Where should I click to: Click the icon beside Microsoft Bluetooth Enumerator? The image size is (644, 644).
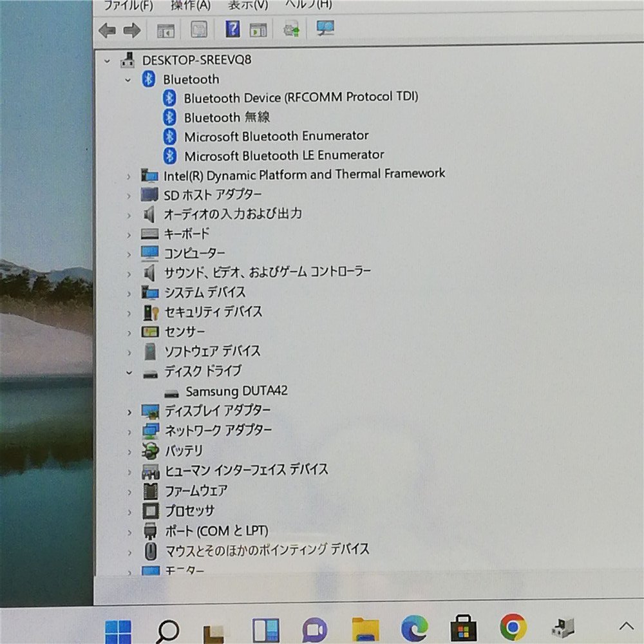click(169, 137)
